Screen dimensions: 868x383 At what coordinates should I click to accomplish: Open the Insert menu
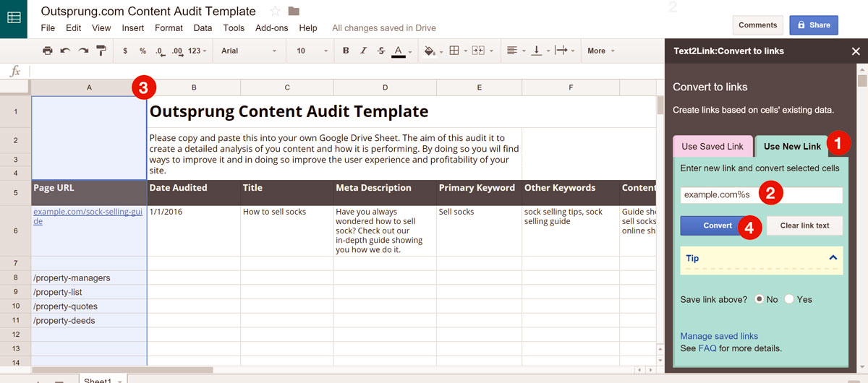[133, 28]
